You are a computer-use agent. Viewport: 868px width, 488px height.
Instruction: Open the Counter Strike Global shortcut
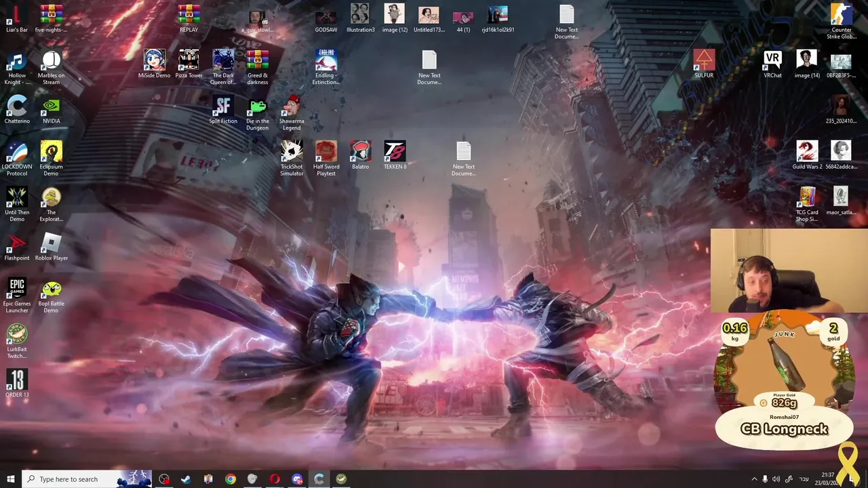pyautogui.click(x=842, y=22)
